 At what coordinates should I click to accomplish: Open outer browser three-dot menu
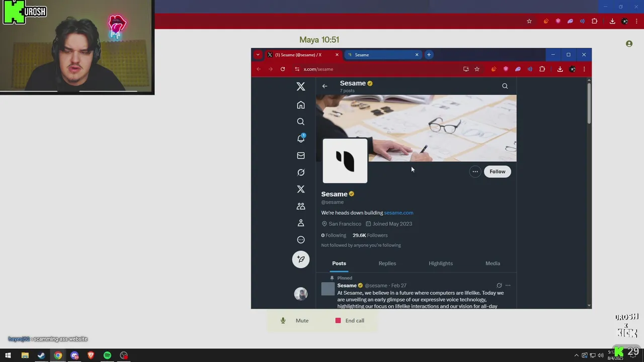[x=636, y=21]
